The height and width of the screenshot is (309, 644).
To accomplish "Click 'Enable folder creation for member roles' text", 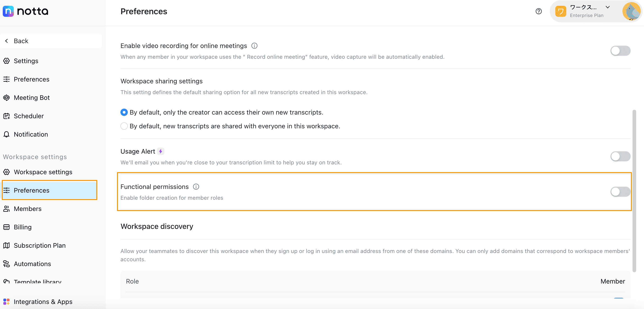I will [x=172, y=198].
